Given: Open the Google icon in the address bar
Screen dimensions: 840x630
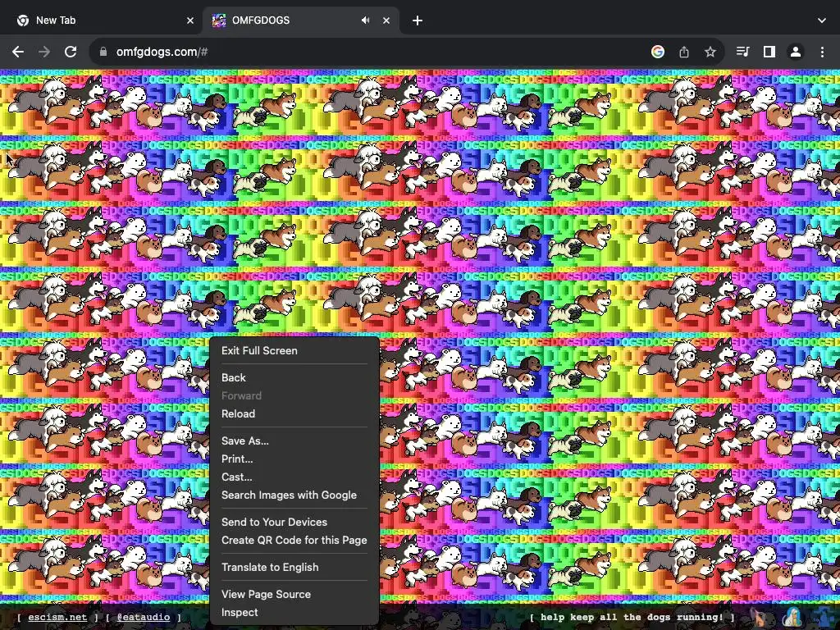Looking at the screenshot, I should coord(658,52).
